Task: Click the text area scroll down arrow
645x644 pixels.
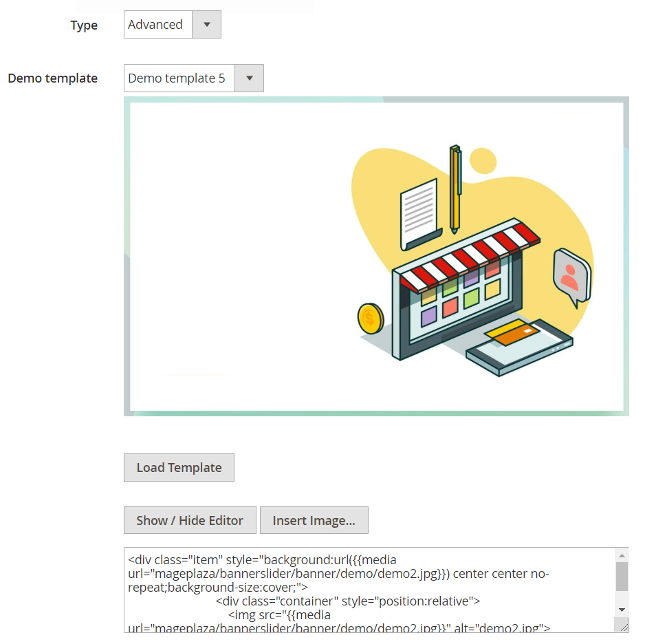Action: [622, 610]
